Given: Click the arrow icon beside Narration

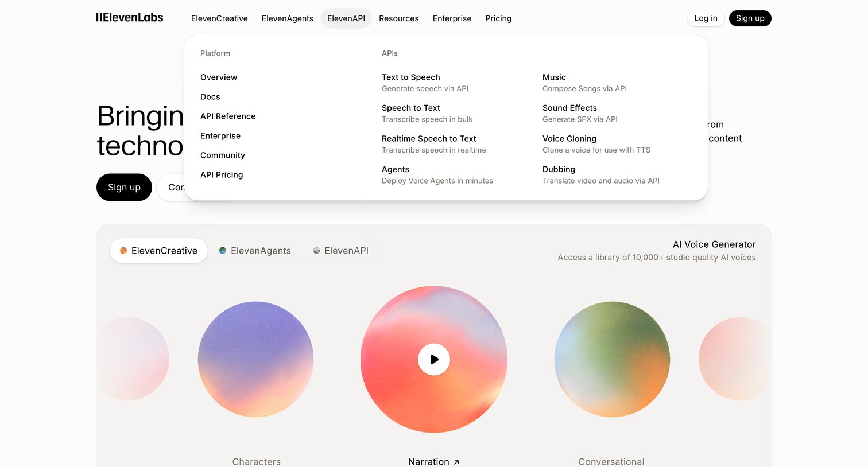Looking at the screenshot, I should [456, 462].
